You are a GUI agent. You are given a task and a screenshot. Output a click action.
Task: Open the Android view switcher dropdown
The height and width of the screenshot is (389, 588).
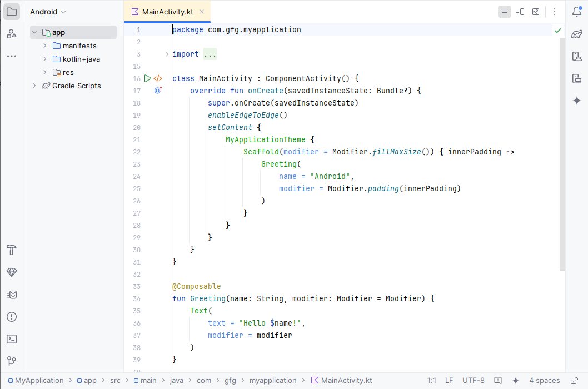click(x=48, y=11)
